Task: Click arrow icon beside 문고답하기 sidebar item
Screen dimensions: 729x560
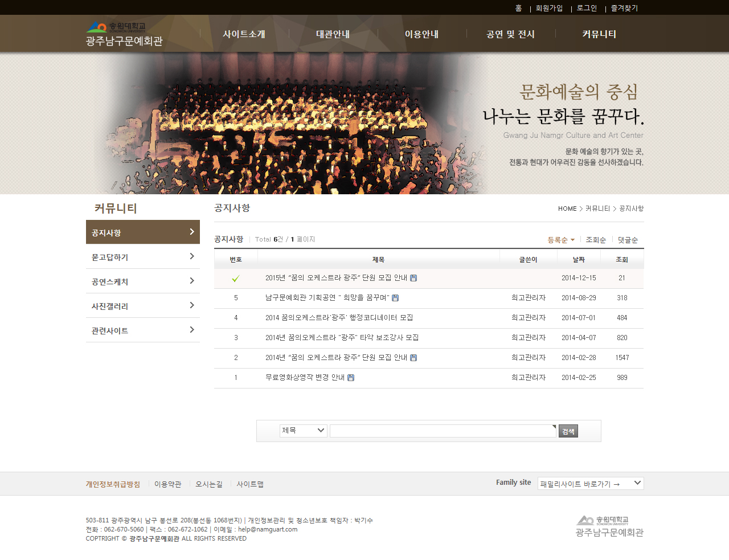Action: pyautogui.click(x=192, y=256)
